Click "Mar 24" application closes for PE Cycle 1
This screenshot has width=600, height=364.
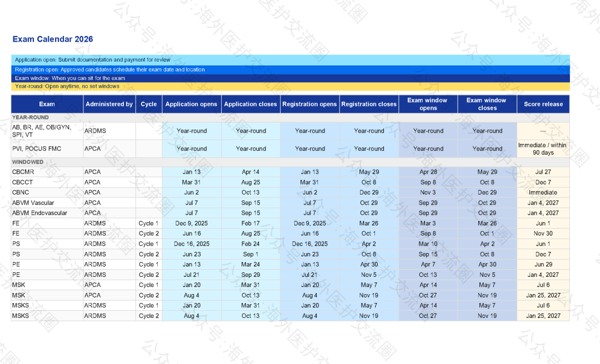click(x=251, y=264)
